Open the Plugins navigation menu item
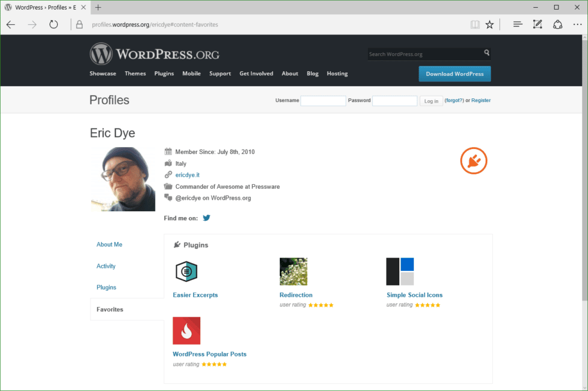588x391 pixels. [x=164, y=74]
